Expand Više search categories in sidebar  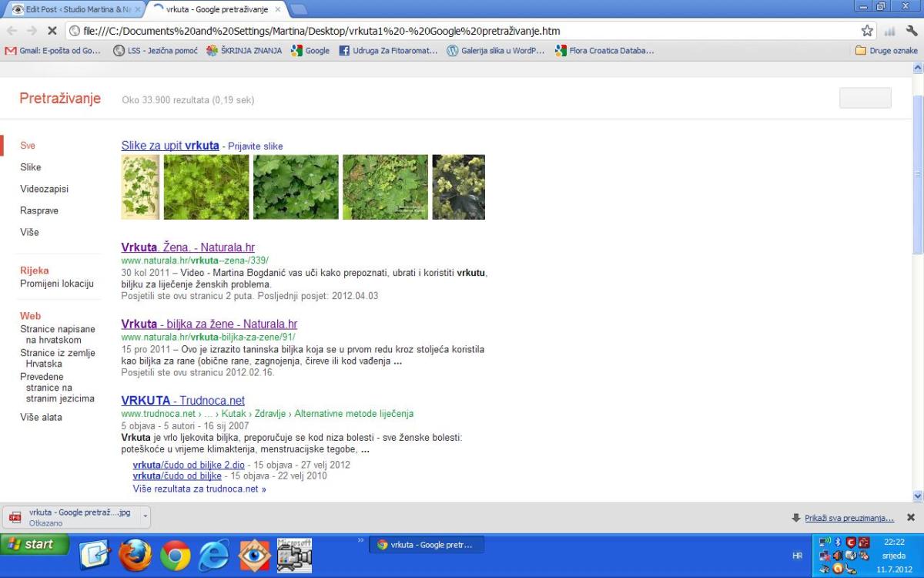point(29,232)
